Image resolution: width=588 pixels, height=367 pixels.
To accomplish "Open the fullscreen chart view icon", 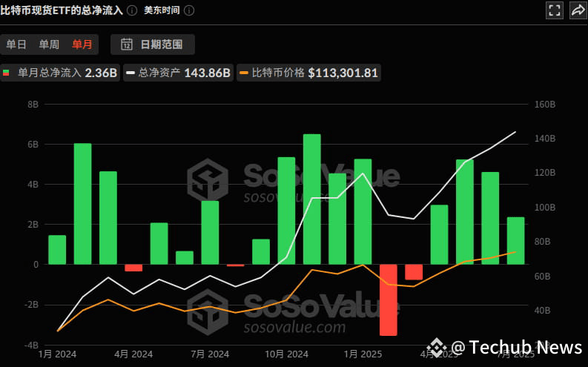I will pyautogui.click(x=554, y=10).
